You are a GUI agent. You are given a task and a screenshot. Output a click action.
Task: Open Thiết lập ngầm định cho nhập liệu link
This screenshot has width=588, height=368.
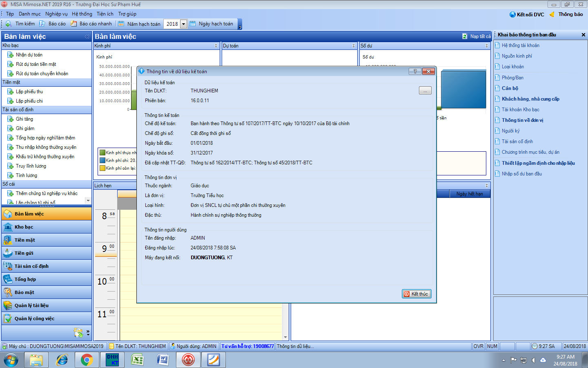click(x=538, y=163)
